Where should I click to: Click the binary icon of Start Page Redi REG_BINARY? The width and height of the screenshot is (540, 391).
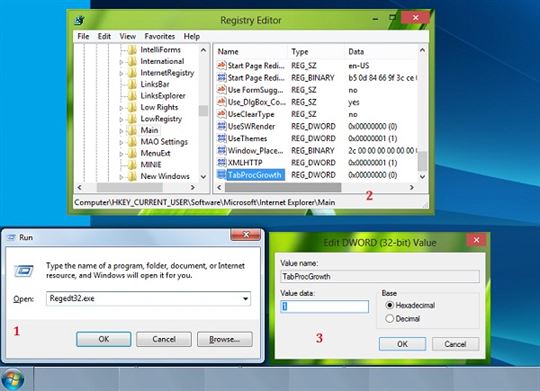(x=221, y=78)
